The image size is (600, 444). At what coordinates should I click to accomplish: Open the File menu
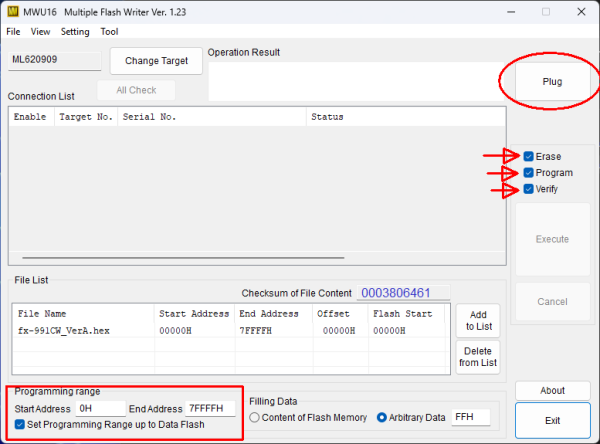[x=13, y=31]
